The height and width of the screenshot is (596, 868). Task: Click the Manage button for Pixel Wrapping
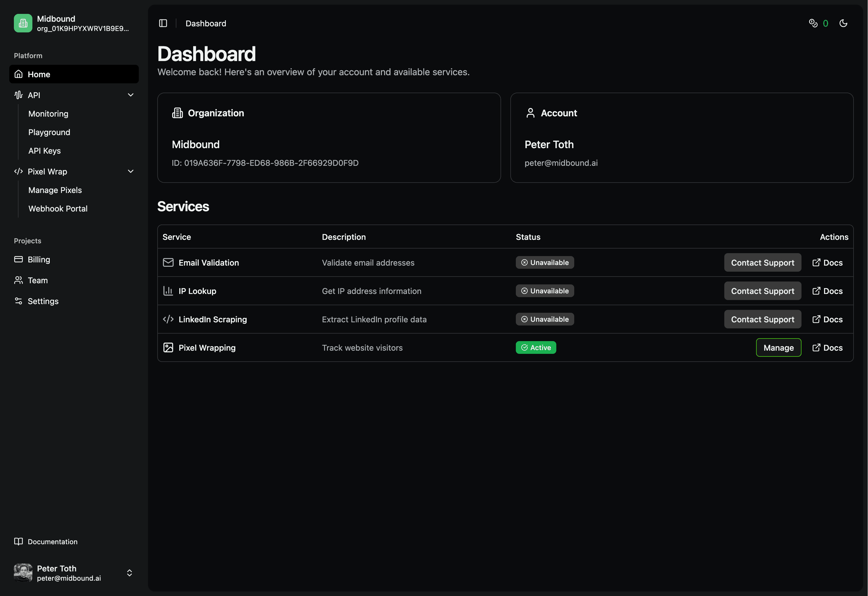click(778, 347)
